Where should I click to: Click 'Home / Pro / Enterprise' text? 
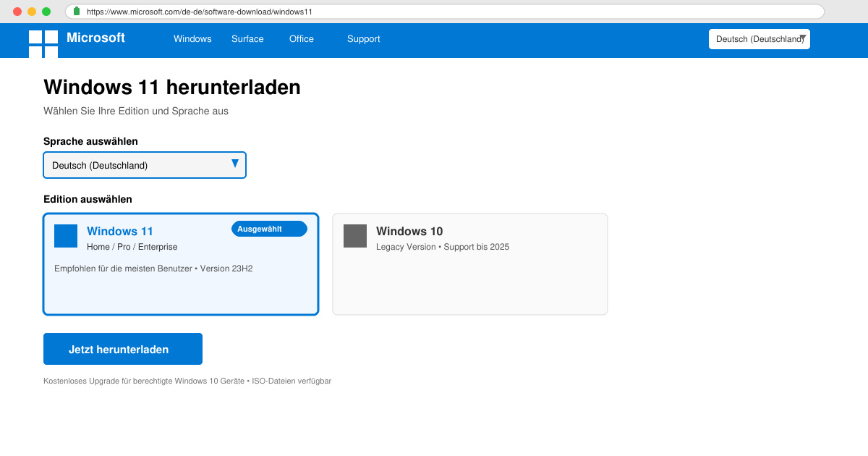click(x=132, y=247)
